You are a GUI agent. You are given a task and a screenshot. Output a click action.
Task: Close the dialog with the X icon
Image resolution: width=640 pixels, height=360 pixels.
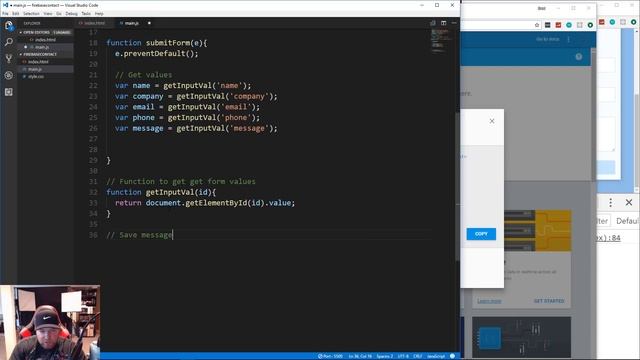point(492,121)
